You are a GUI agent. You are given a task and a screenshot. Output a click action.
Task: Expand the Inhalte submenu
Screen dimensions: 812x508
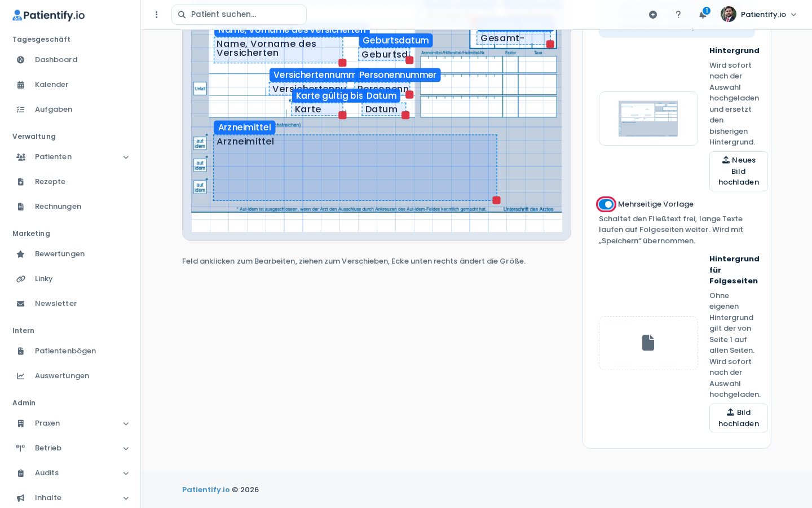126,498
